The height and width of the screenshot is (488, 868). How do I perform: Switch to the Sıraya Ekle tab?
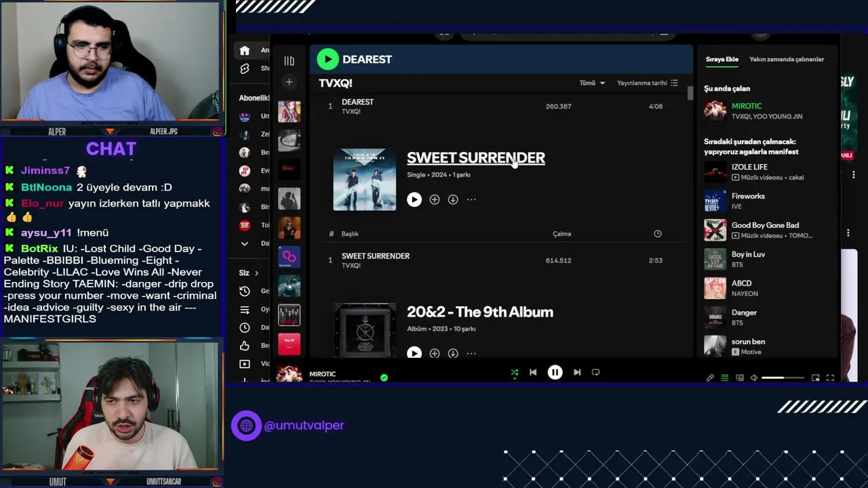tap(722, 59)
